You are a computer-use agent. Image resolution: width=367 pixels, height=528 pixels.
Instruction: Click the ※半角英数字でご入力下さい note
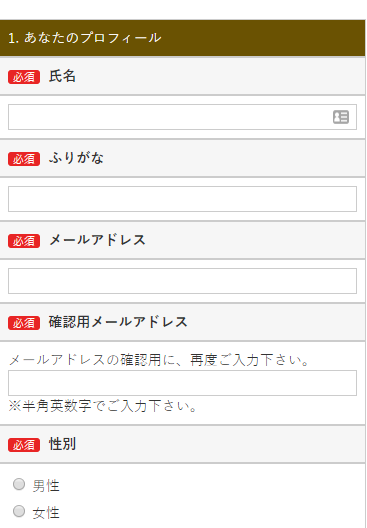[x=102, y=406]
